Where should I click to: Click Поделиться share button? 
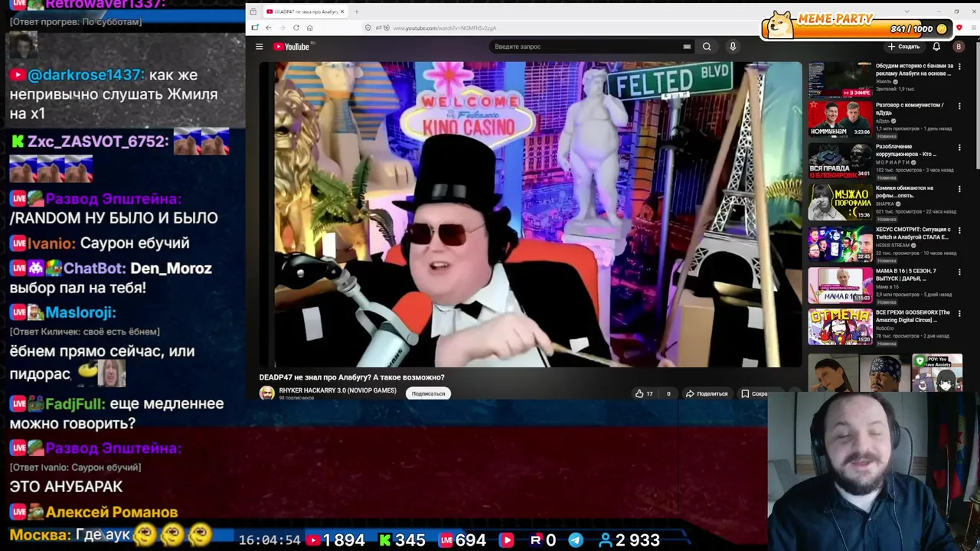click(706, 393)
